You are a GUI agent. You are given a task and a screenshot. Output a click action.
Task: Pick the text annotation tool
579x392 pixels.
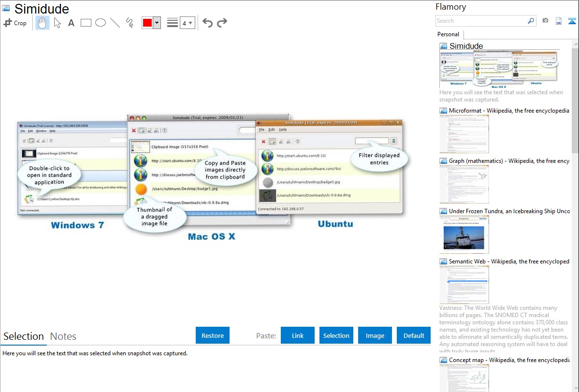click(71, 23)
